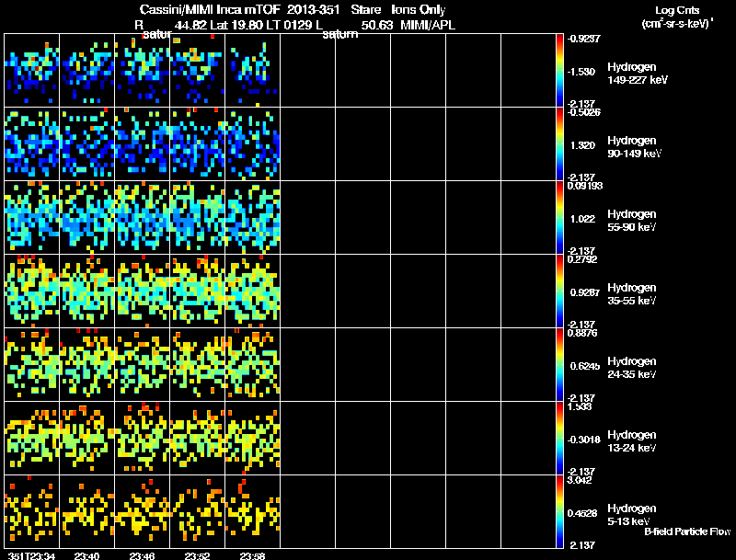Click the '-0.5026' colorbar value
Image resolution: width=736 pixels, height=560 pixels.
point(584,112)
